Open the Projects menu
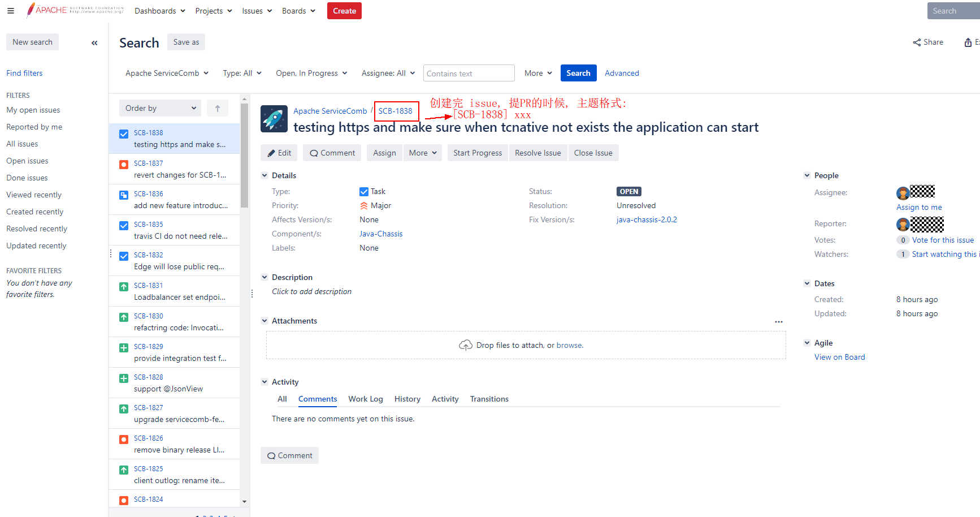 coord(214,11)
